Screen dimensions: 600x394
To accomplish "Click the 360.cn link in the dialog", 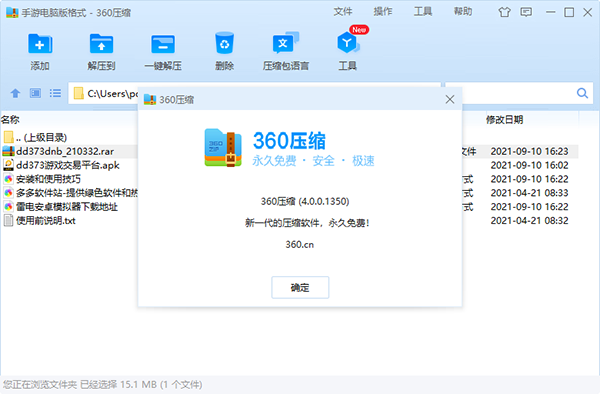I will [x=300, y=244].
